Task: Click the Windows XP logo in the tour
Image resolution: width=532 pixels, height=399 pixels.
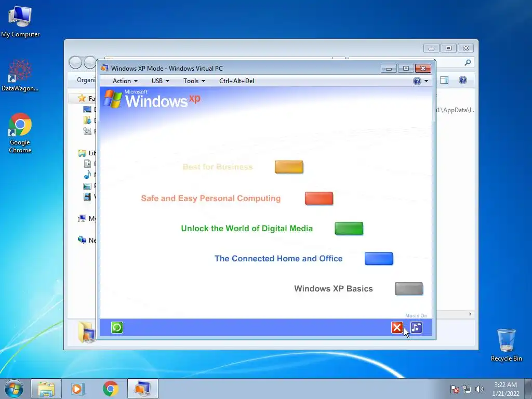Action: click(x=152, y=99)
